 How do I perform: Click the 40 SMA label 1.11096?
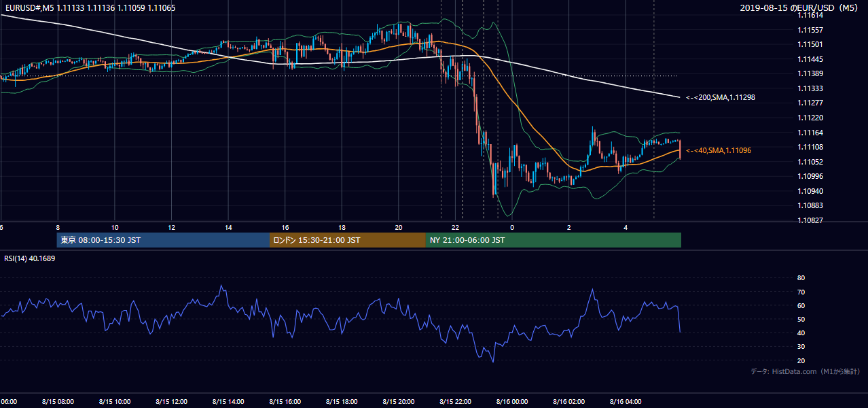718,150
